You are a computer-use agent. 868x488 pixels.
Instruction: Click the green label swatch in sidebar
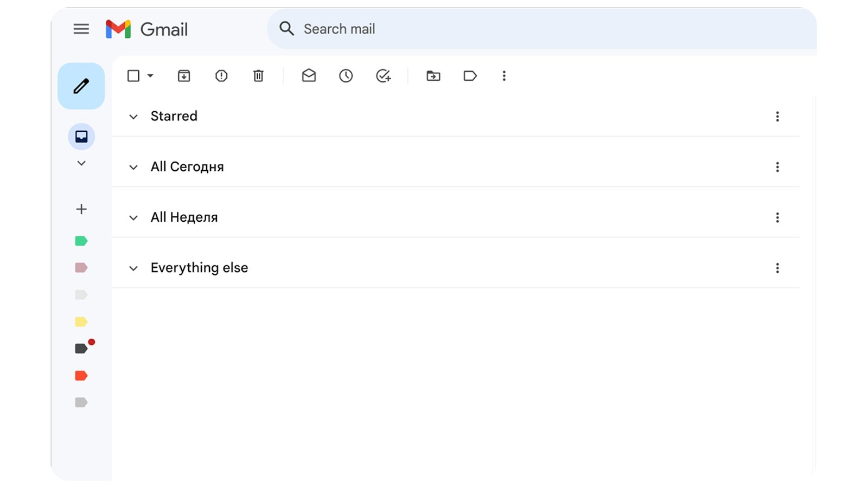point(81,240)
